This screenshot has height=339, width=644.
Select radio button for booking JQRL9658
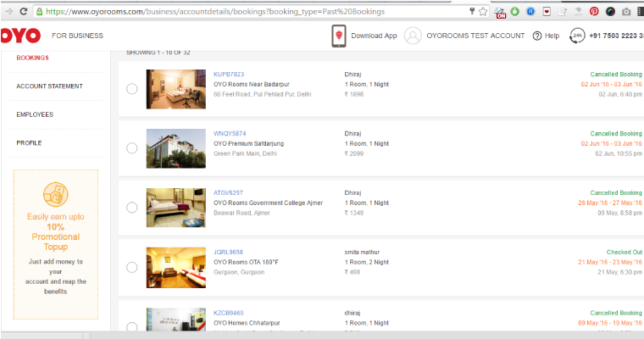(x=132, y=267)
